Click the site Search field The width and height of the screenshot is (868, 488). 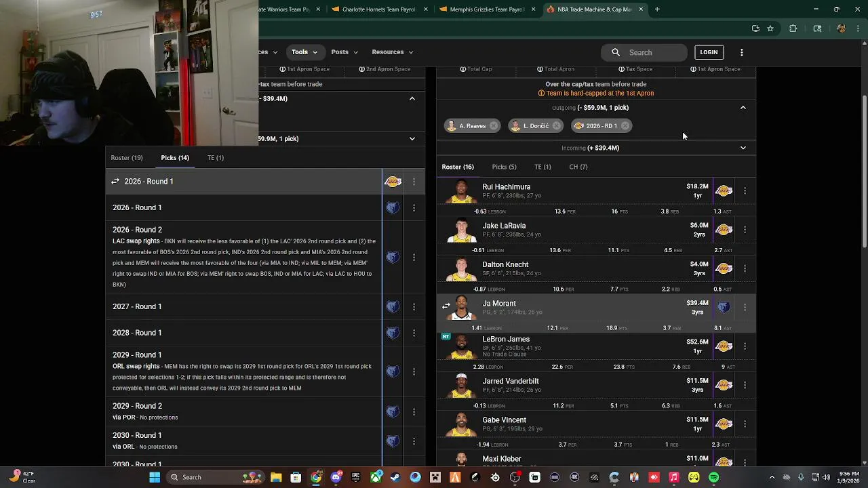click(x=644, y=52)
